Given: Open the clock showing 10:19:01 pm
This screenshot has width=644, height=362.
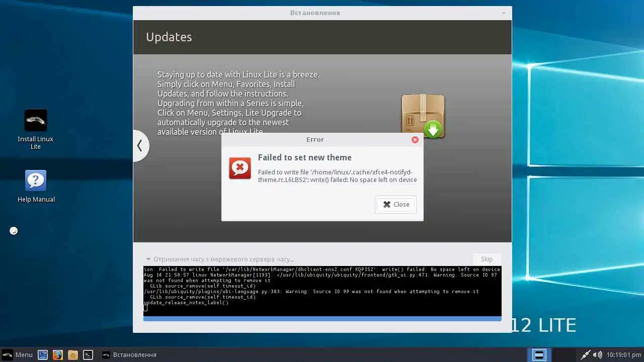Looking at the screenshot, I should coord(624,354).
